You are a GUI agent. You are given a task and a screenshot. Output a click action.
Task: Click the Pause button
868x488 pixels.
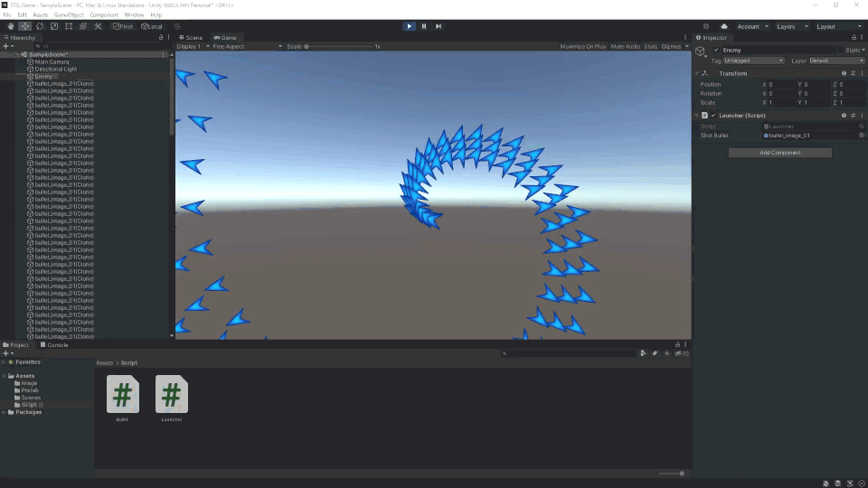click(x=424, y=26)
